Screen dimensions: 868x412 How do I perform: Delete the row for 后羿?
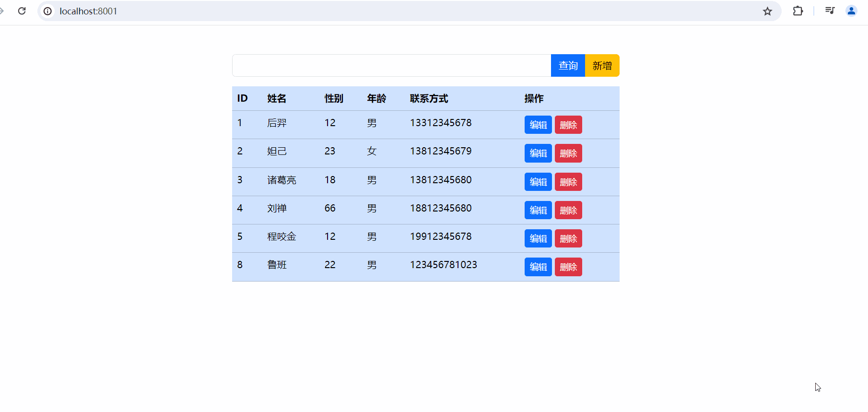568,125
